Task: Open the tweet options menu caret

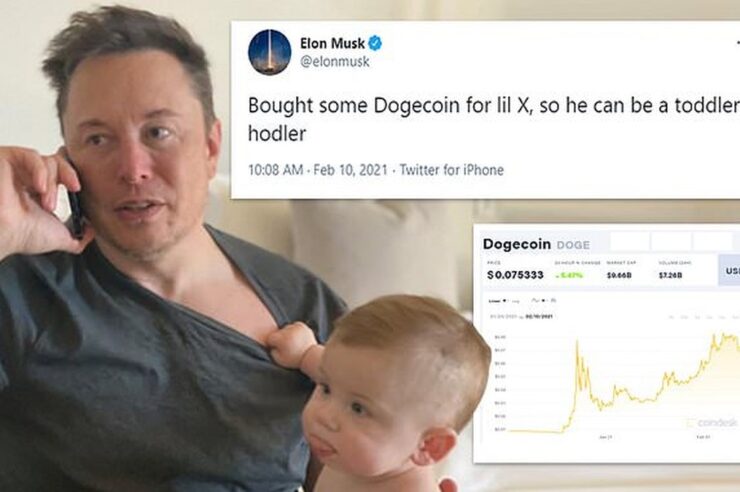Action: point(738,43)
